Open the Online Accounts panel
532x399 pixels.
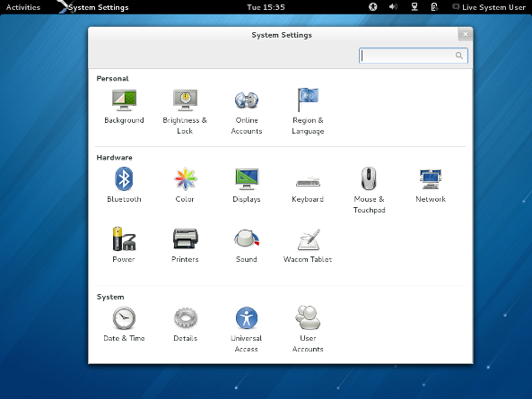tap(247, 111)
